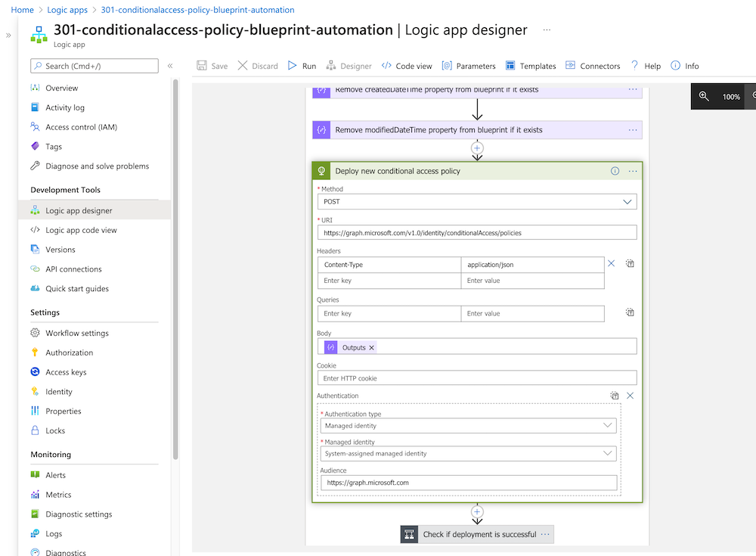756x556 pixels.
Task: Click the Info circle icon
Action: click(x=675, y=66)
